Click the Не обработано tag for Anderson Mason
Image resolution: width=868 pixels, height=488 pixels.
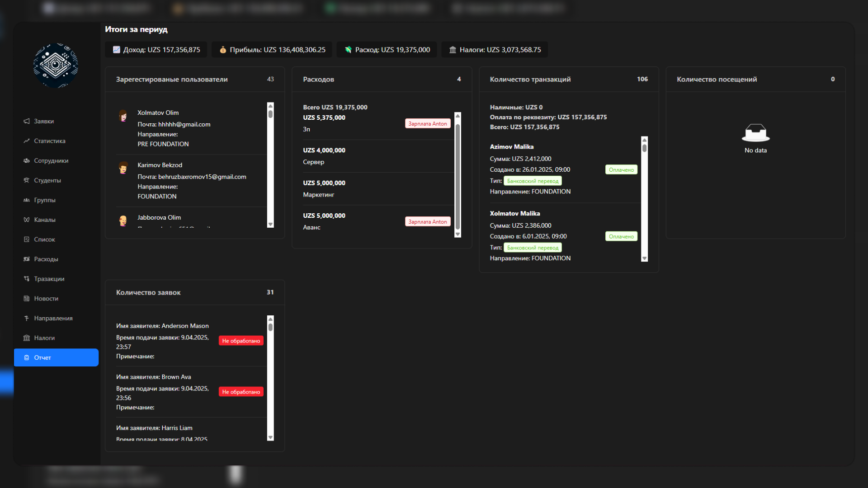click(241, 341)
